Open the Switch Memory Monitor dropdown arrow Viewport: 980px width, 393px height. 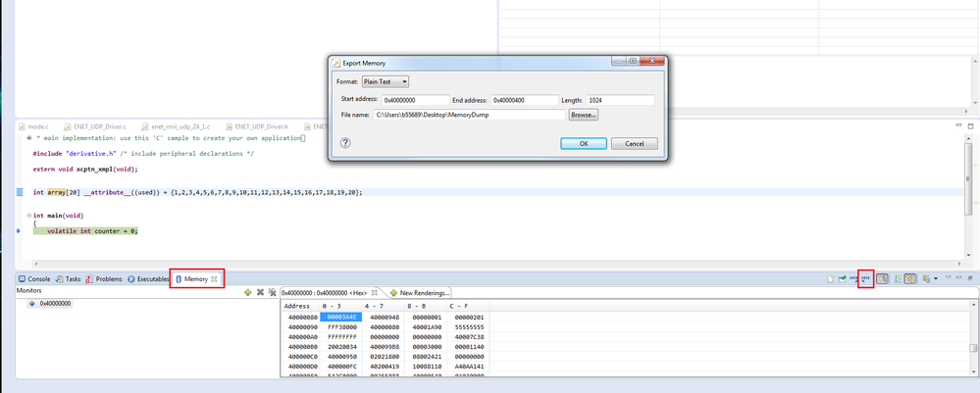click(936, 278)
